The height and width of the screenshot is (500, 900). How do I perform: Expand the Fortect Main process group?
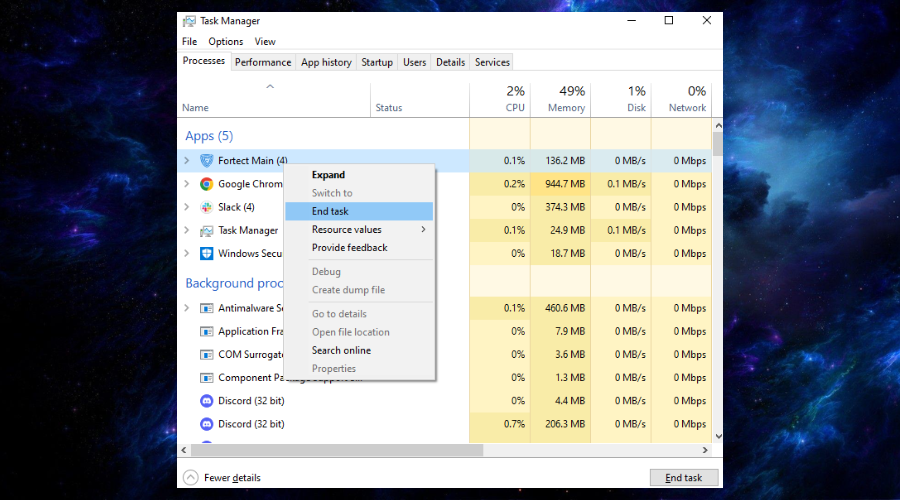(187, 161)
